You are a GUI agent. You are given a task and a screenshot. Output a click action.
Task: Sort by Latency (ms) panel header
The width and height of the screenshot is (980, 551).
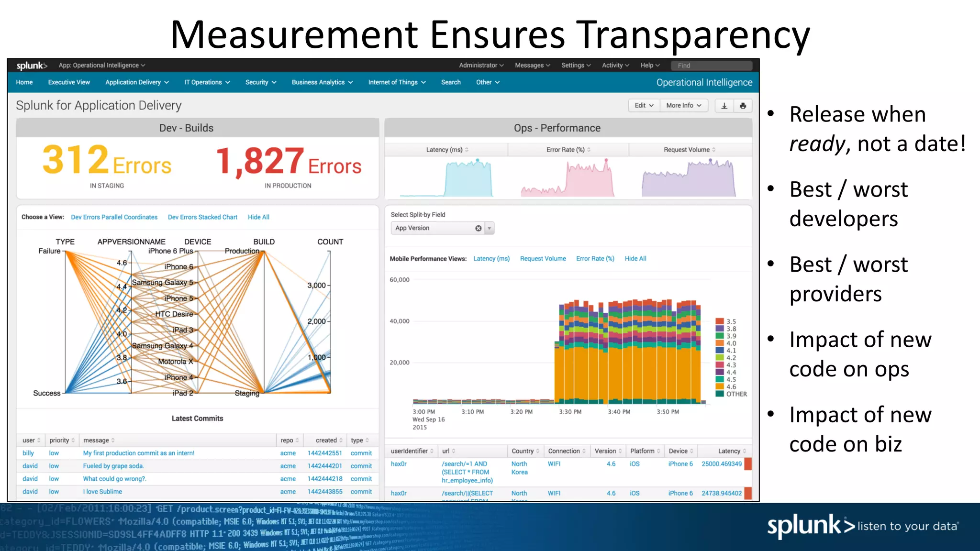click(447, 150)
